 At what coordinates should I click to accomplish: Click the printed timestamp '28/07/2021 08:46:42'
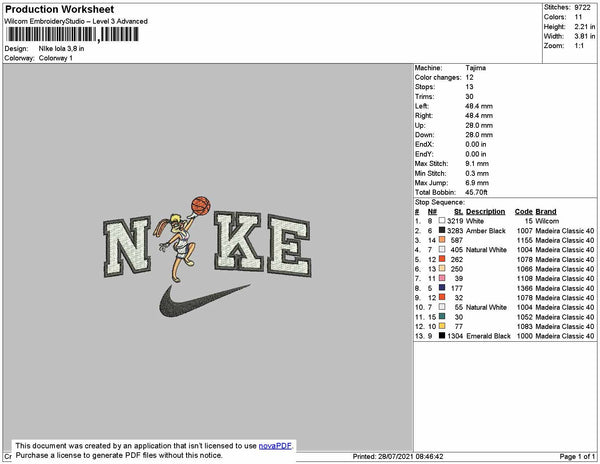click(x=410, y=456)
